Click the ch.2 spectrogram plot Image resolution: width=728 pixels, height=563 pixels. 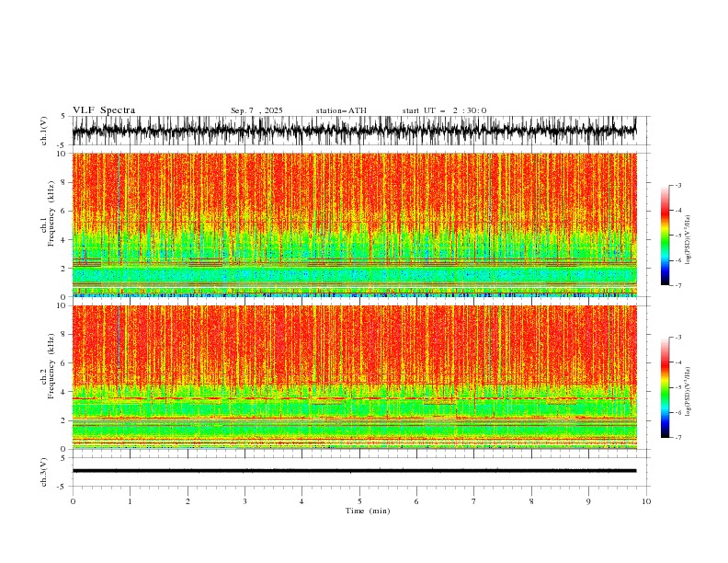pos(355,377)
